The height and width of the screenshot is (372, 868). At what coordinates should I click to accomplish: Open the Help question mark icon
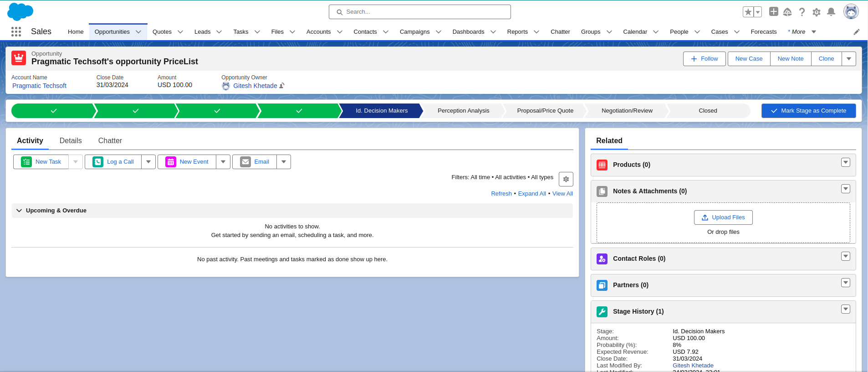tap(802, 12)
